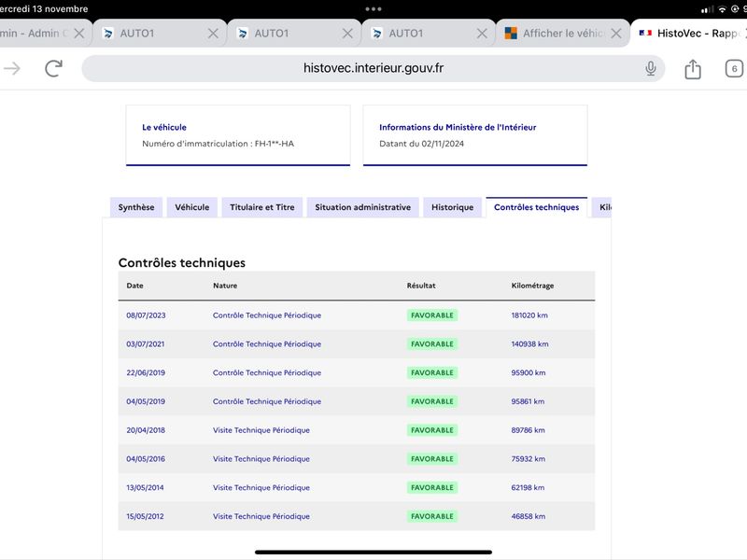The image size is (747, 560).
Task: Click the 62198 km mileage value
Action: click(528, 487)
